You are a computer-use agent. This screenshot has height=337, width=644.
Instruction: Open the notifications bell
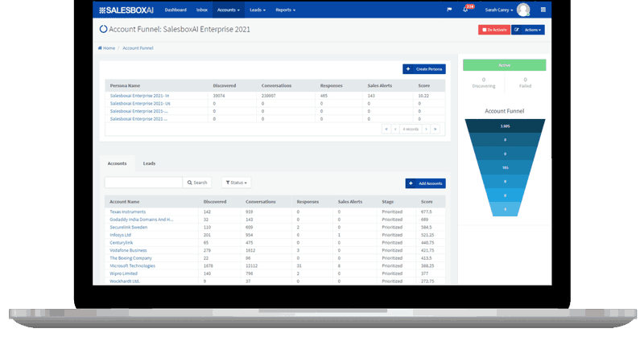click(x=465, y=10)
